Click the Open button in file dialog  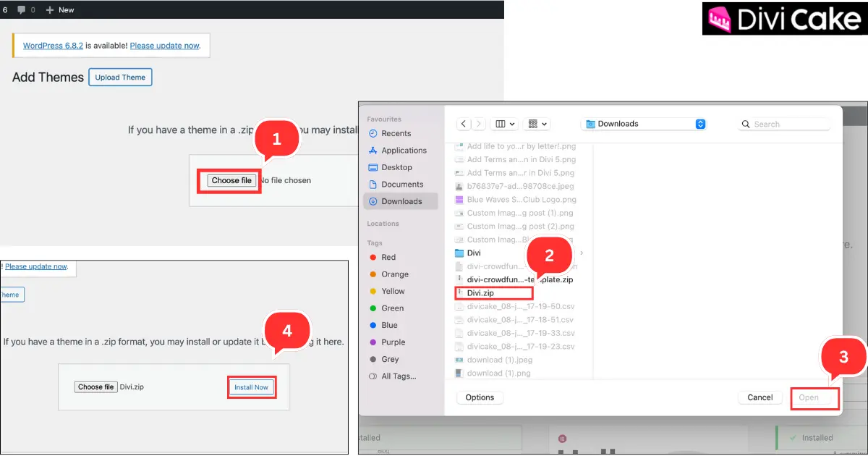pos(809,397)
